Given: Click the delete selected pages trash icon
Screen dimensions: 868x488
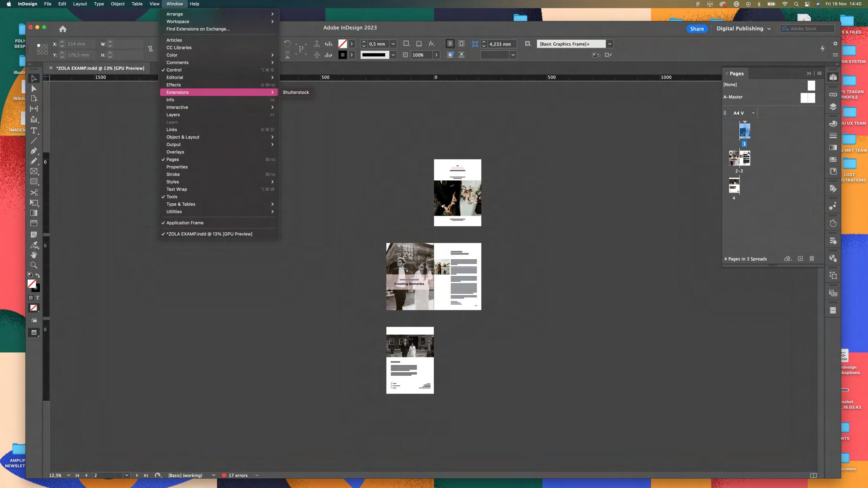Looking at the screenshot, I should point(812,259).
